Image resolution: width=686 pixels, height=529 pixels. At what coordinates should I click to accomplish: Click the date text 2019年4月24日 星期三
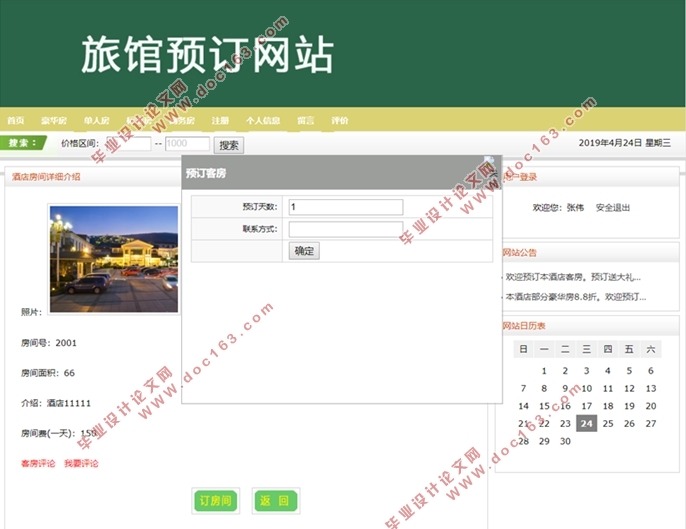624,143
